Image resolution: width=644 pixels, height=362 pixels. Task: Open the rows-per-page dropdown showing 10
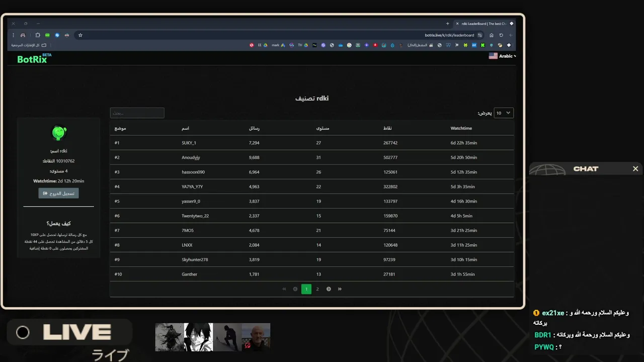point(504,113)
